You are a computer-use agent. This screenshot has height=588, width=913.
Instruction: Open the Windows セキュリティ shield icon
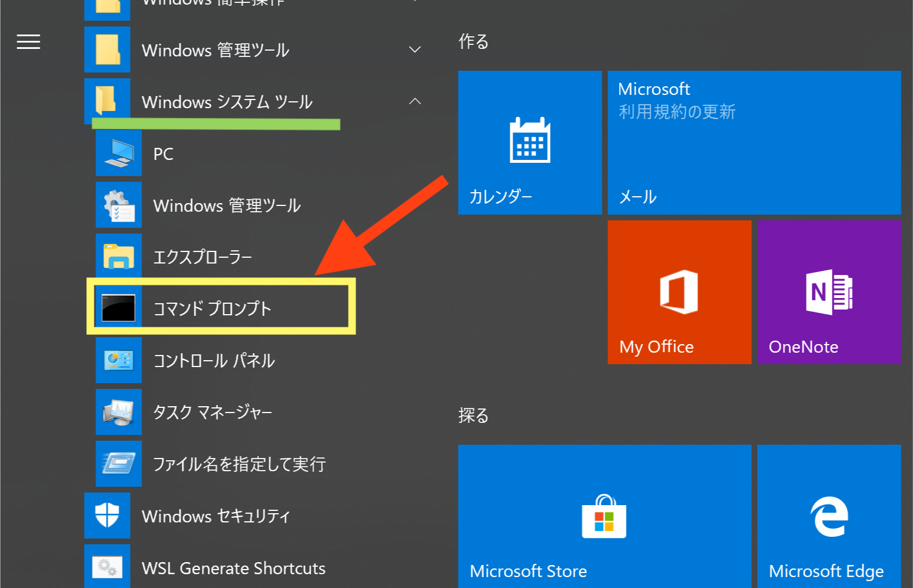pos(107,516)
